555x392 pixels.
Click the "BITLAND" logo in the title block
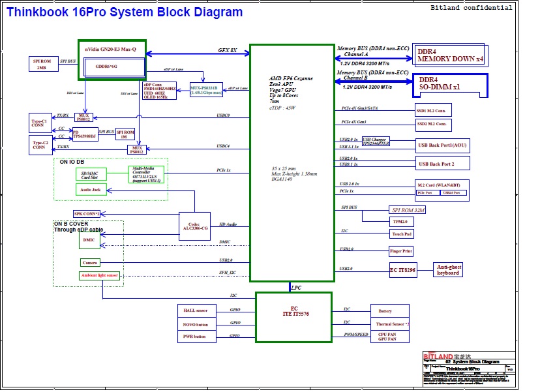[438, 356]
